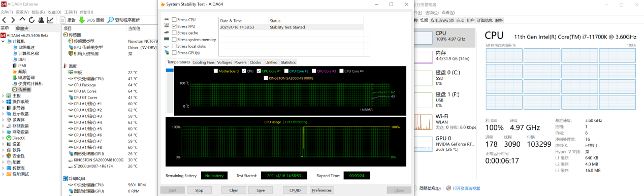Tick the Stress GPU(s) checkbox

pos(174,52)
